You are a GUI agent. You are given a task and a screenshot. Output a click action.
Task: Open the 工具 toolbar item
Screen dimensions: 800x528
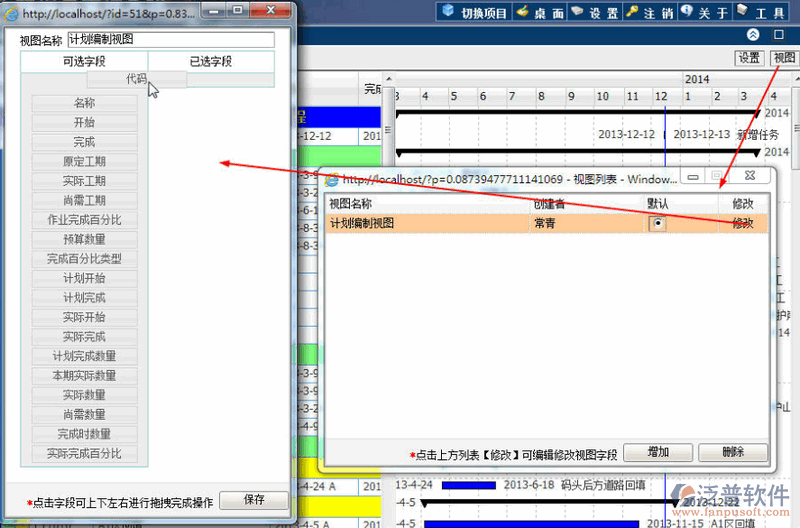click(x=761, y=12)
